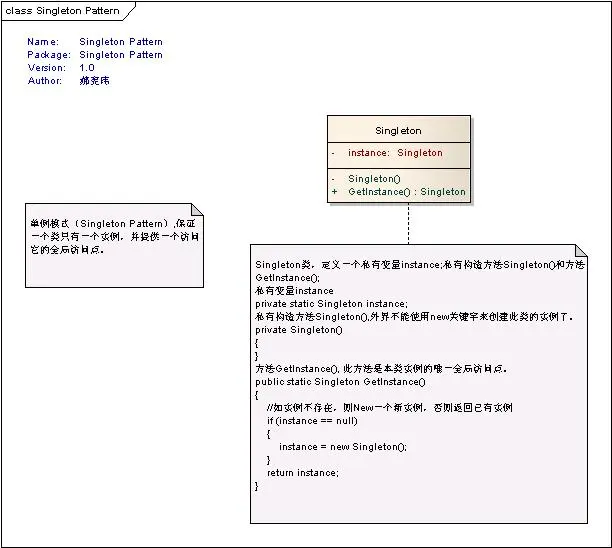Click the 'private Singleton()' code line
The height and width of the screenshot is (548, 612).
[x=299, y=330]
